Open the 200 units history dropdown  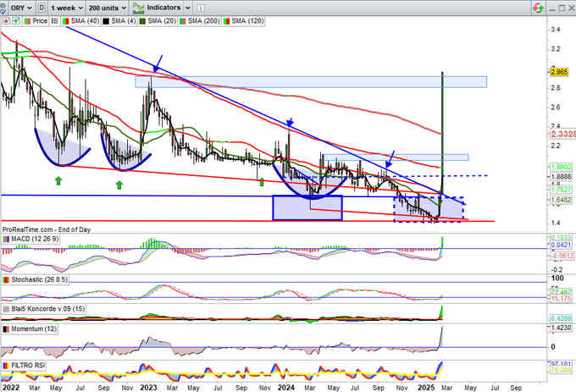(x=108, y=8)
